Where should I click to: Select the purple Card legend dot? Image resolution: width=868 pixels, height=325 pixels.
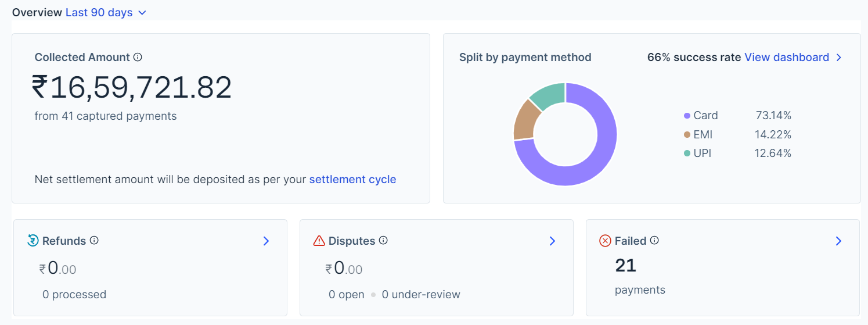tap(687, 116)
